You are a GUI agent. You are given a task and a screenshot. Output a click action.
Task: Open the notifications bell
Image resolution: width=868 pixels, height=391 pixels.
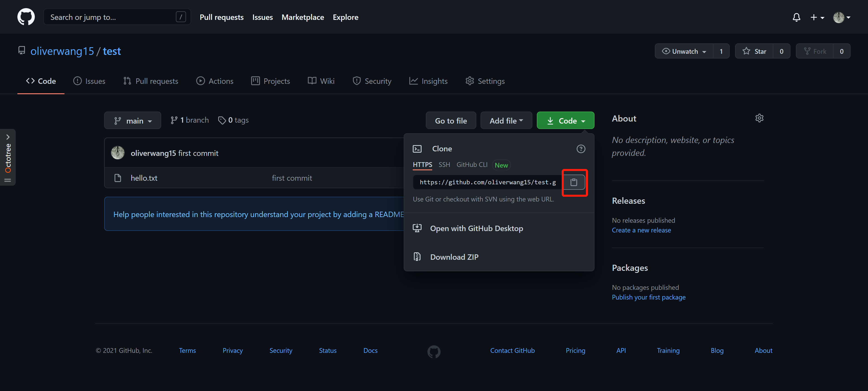(x=796, y=17)
